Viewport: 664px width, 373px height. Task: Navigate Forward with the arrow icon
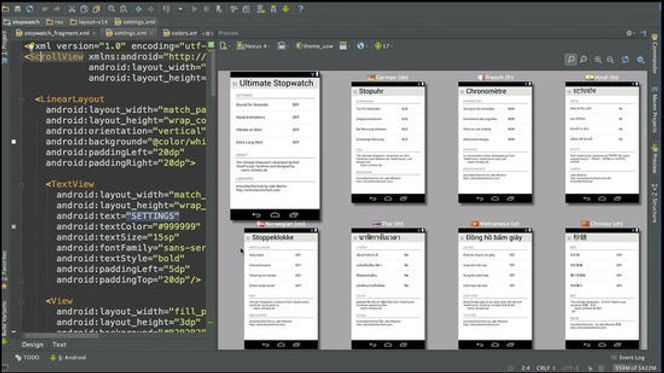click(x=151, y=8)
